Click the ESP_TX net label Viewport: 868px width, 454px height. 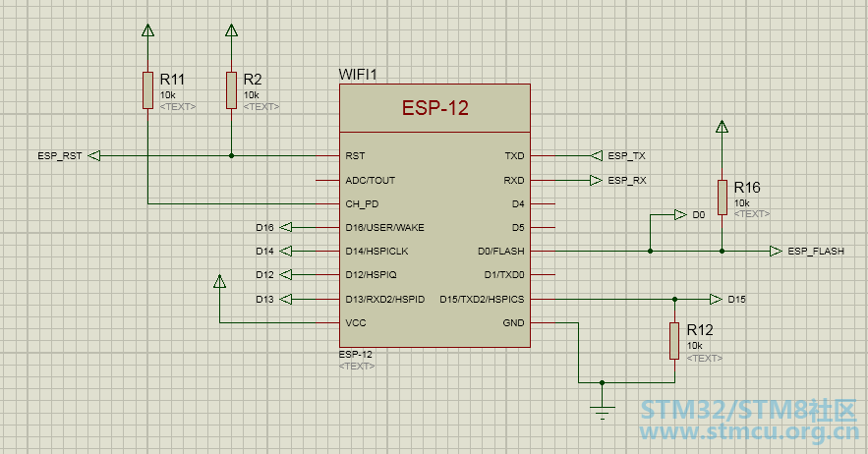click(x=626, y=156)
